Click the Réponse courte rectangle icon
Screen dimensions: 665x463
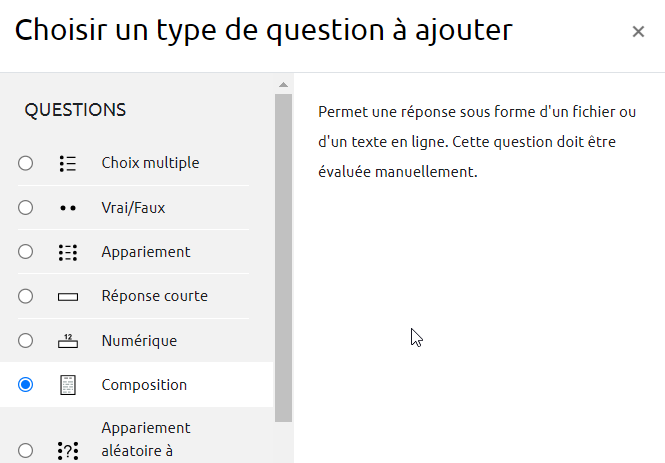(x=68, y=297)
